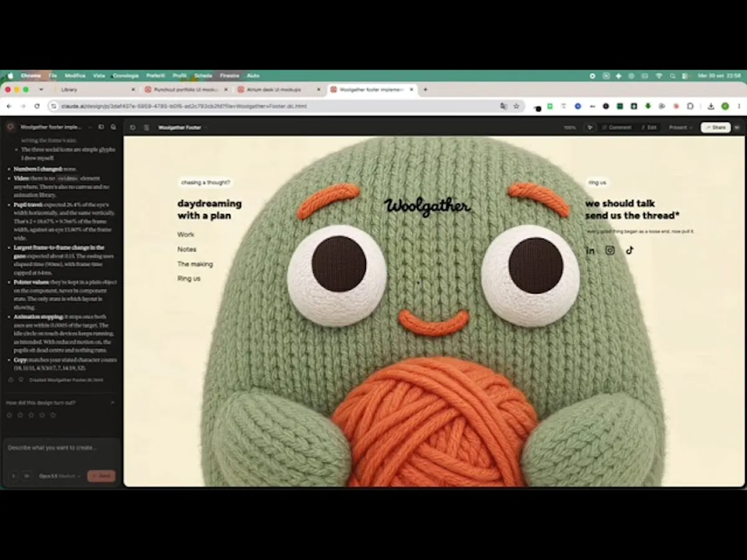The width and height of the screenshot is (747, 560).
Task: Toggle the sidebar panel icon
Action: click(101, 127)
